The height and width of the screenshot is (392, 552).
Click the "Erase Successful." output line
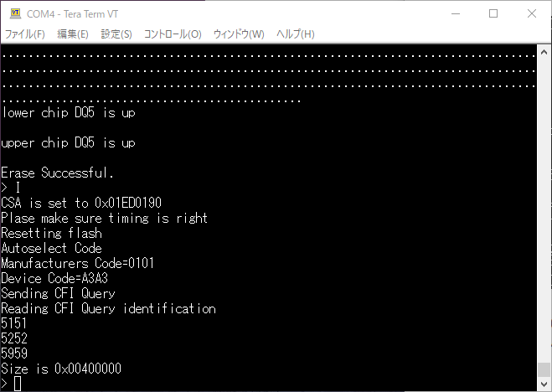point(57,173)
